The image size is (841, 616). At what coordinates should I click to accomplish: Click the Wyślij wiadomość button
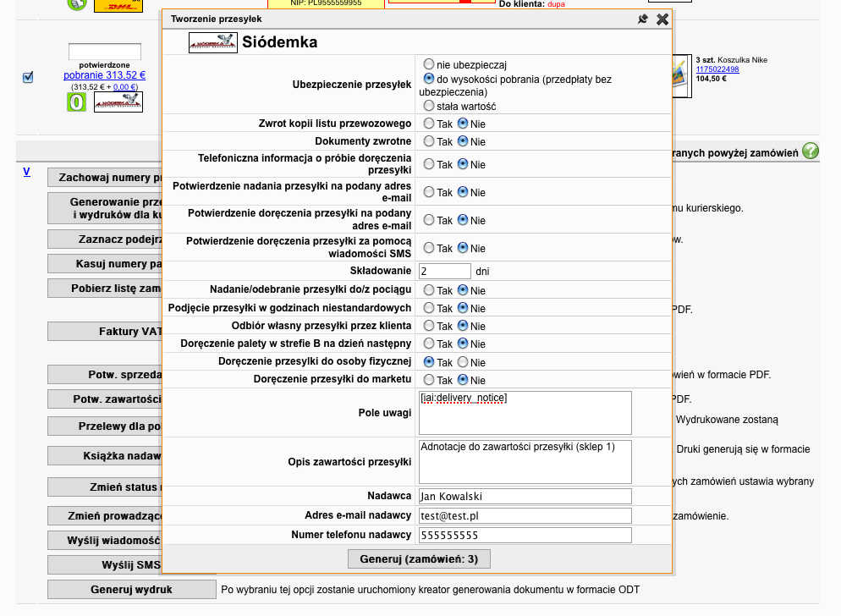[x=105, y=541]
